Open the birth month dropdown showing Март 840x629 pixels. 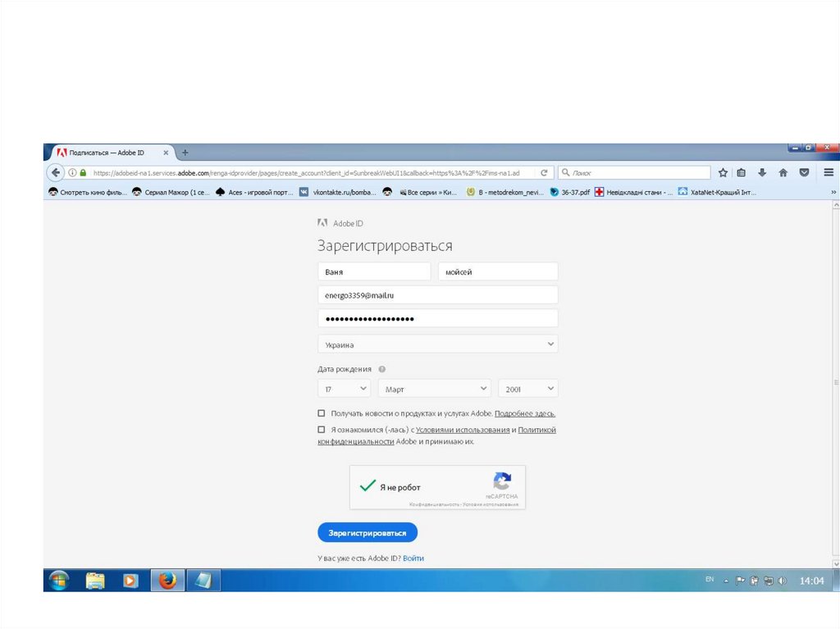(435, 389)
